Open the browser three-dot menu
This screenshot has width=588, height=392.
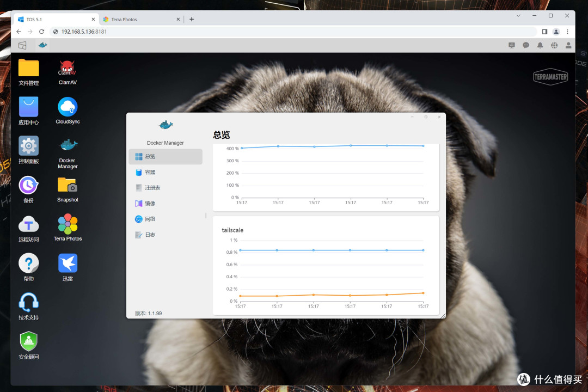[567, 32]
